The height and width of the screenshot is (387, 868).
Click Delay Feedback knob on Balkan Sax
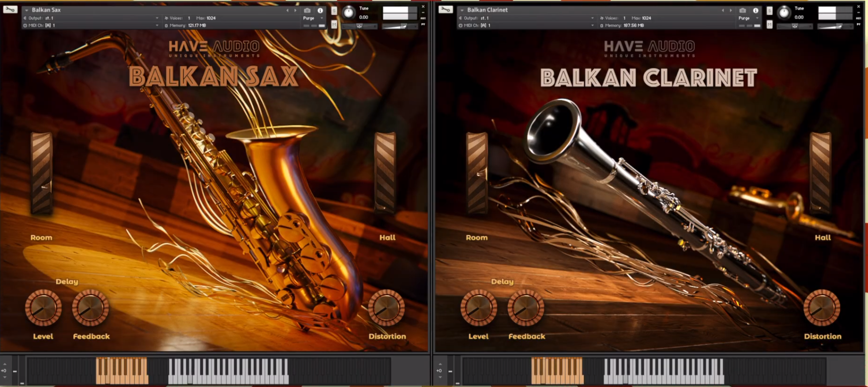(x=91, y=308)
